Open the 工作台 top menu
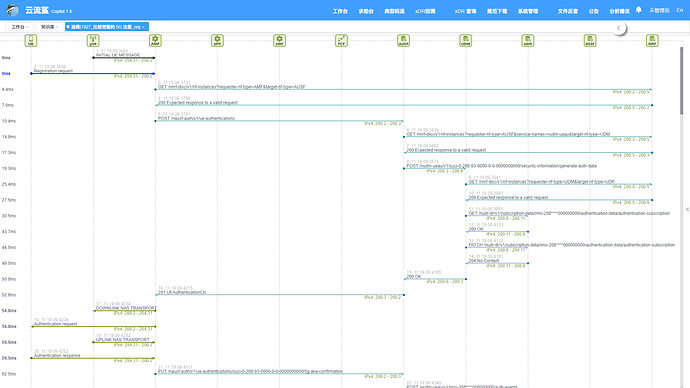The height and width of the screenshot is (388, 690). pyautogui.click(x=340, y=11)
